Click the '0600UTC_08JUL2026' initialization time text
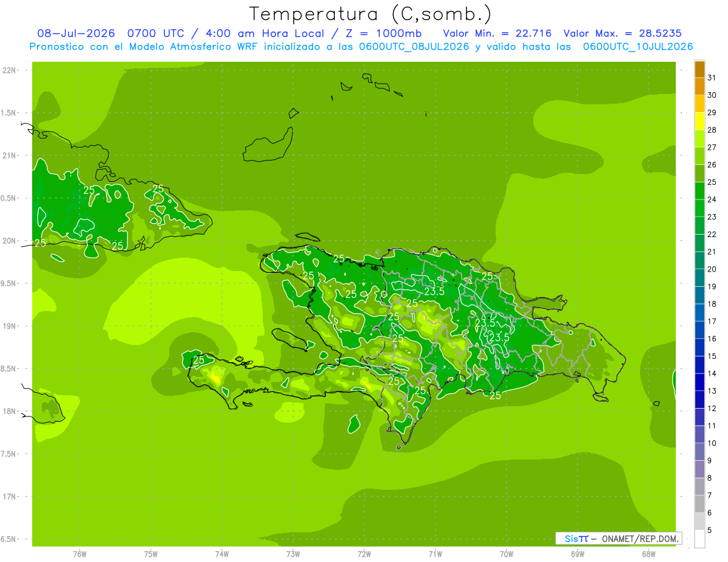This screenshot has width=728, height=562. click(414, 47)
